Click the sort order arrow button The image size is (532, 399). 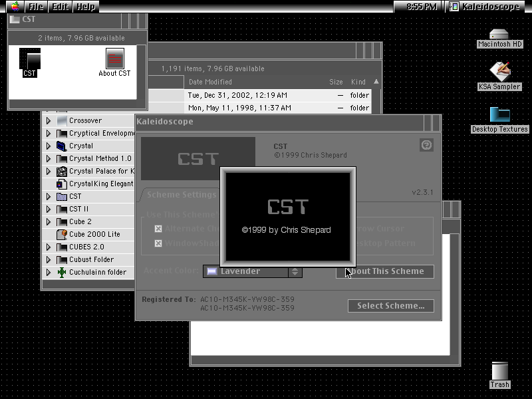tap(376, 82)
